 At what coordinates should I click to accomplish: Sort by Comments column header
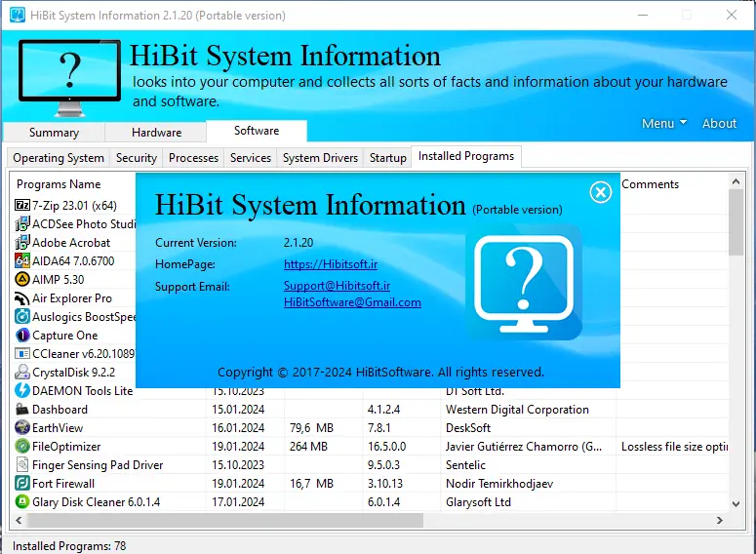pyautogui.click(x=650, y=184)
